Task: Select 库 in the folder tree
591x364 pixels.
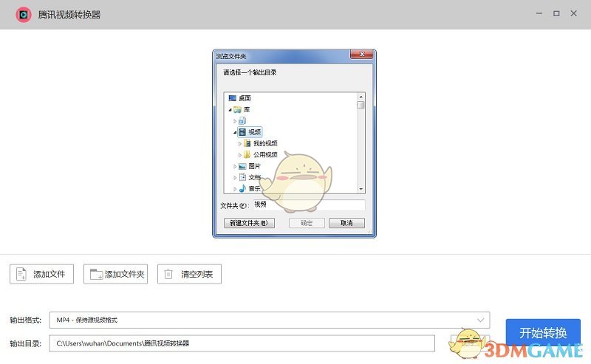Action: [247, 110]
